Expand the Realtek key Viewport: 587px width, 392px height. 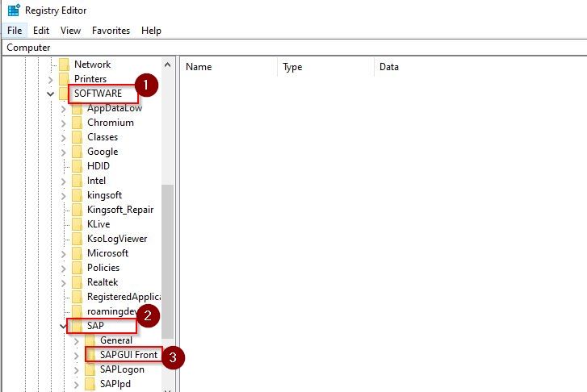tap(63, 283)
